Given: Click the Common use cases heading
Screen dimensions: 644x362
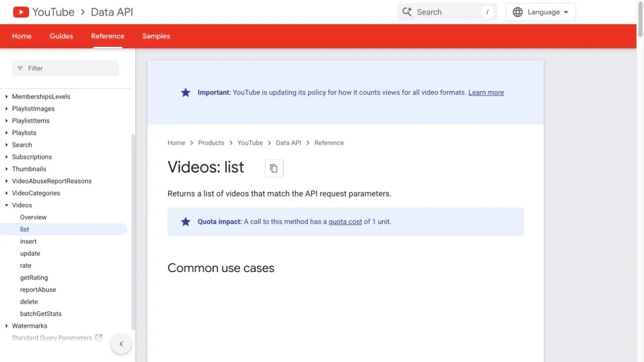Looking at the screenshot, I should click(x=221, y=268).
